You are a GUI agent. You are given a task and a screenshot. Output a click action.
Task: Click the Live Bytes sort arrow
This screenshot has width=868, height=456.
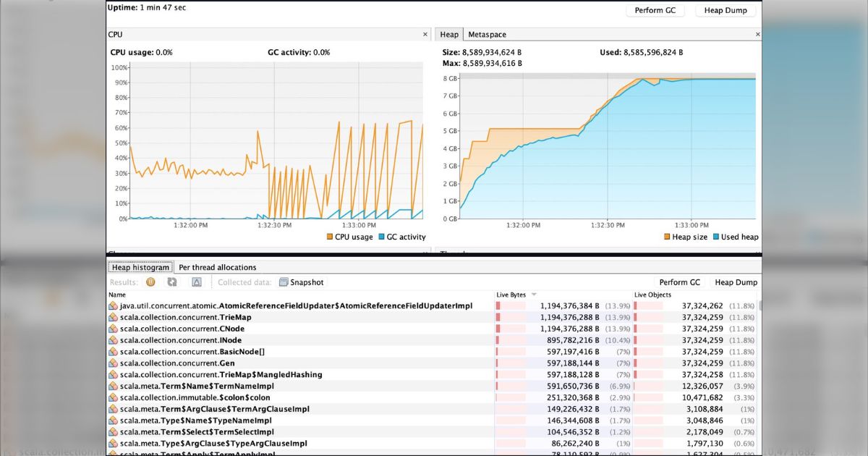click(534, 295)
